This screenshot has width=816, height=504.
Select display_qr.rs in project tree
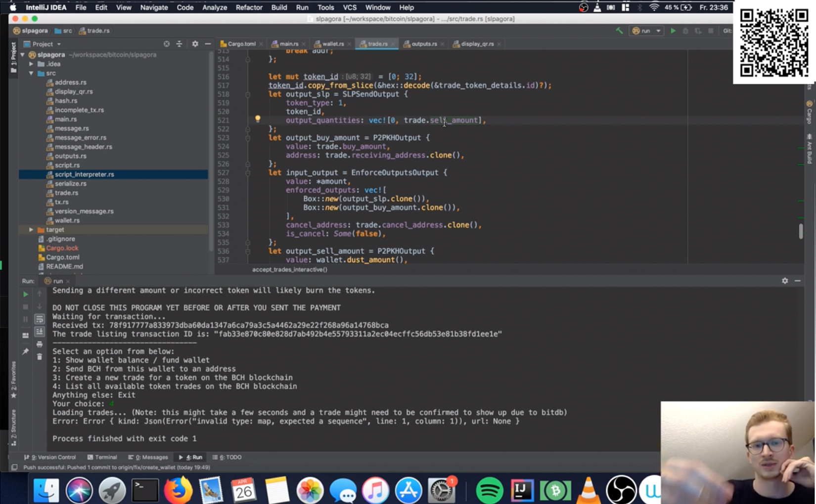click(73, 91)
